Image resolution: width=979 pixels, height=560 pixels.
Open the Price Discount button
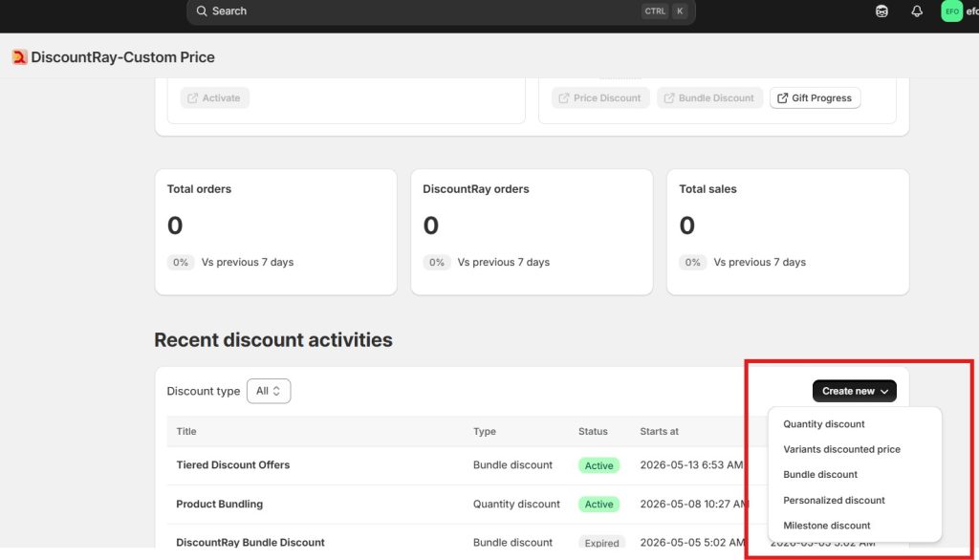pos(600,98)
